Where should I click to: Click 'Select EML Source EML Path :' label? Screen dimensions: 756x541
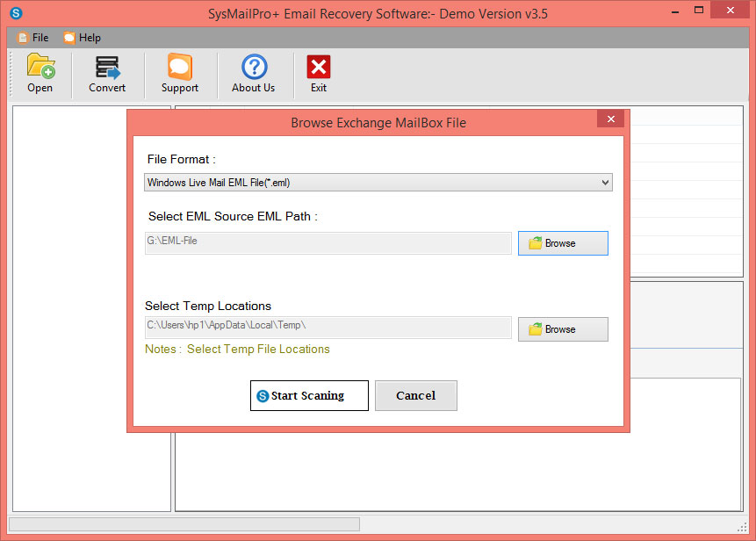(x=233, y=216)
